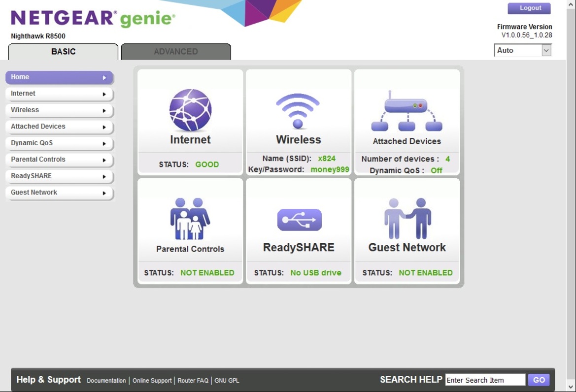Viewport: 576px width, 392px height.
Task: Click the Logout button
Action: pyautogui.click(x=529, y=8)
